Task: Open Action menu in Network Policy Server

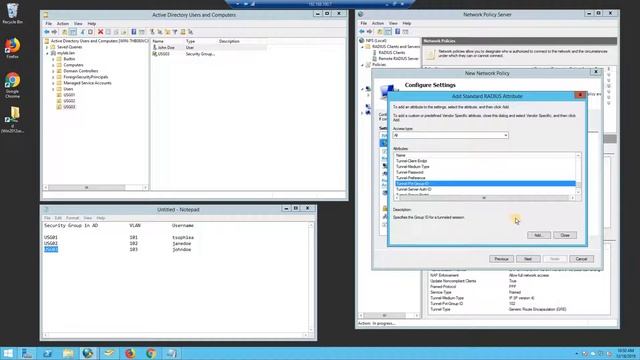Action: click(x=378, y=23)
